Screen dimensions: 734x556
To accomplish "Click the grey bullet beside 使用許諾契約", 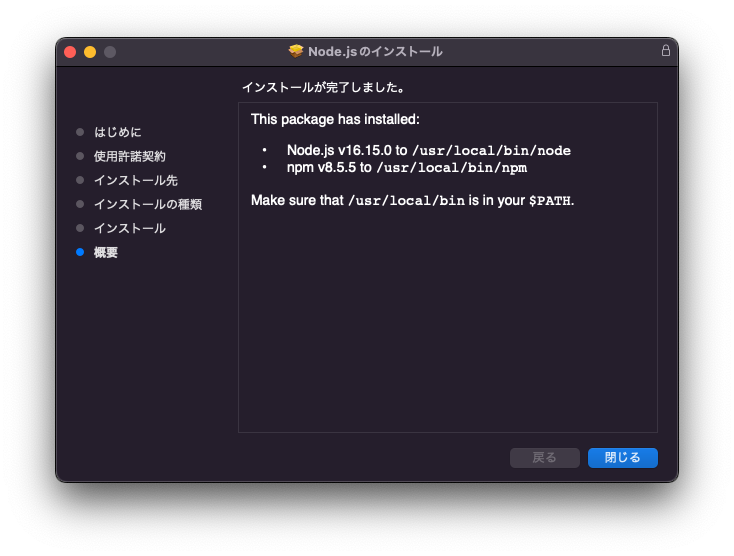I will (x=80, y=156).
